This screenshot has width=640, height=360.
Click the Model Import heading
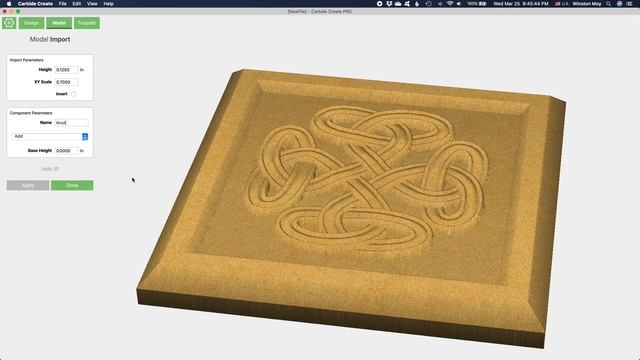(50, 40)
